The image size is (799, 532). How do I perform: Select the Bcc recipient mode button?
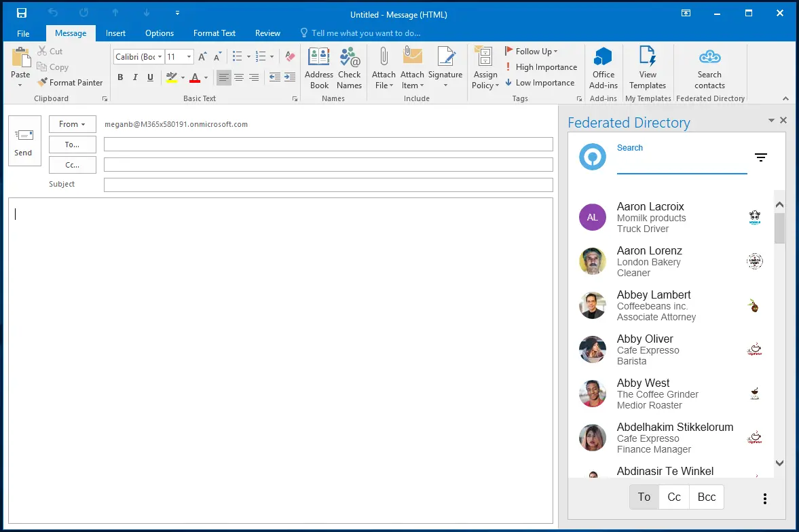tap(706, 497)
